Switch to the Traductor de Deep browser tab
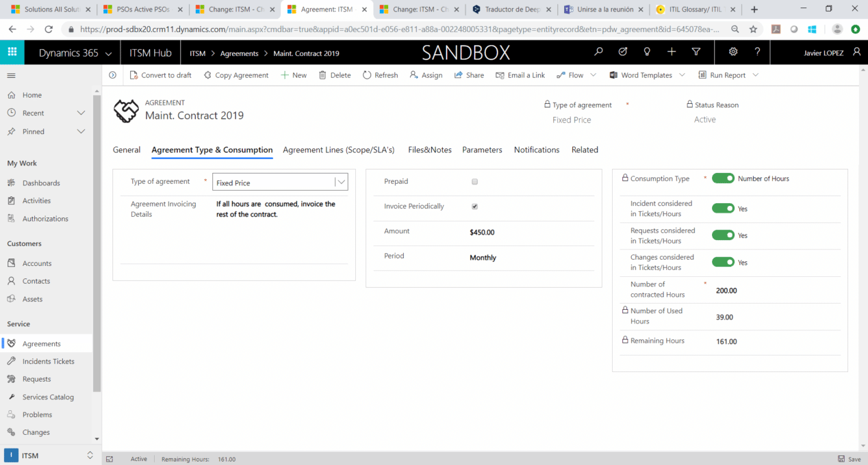 pos(511,10)
